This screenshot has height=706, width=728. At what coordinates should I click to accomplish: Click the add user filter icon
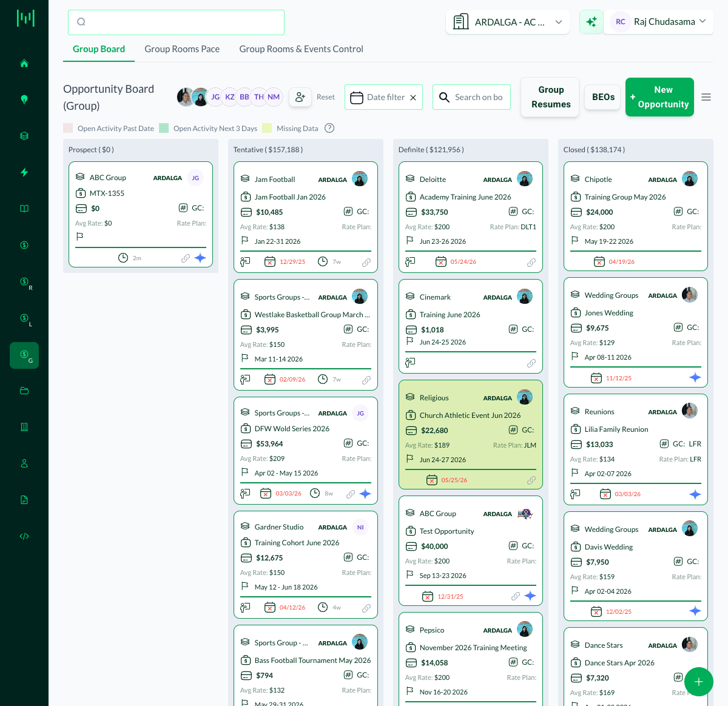click(300, 97)
